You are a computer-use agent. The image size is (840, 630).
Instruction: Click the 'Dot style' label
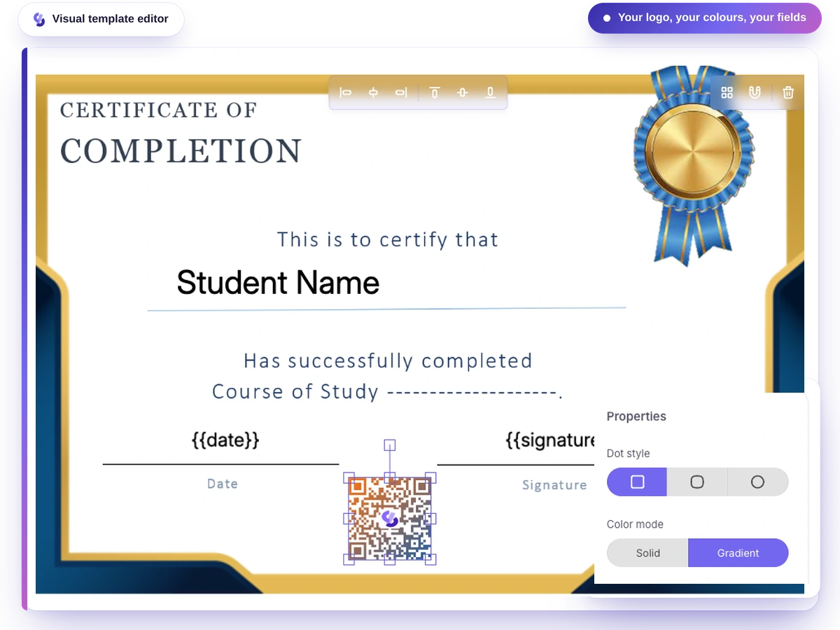tap(628, 454)
